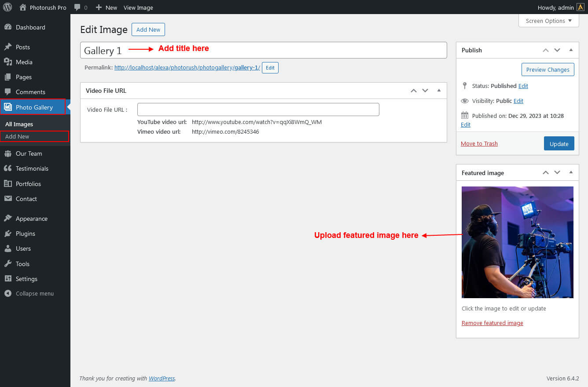Click the Add New button beside Edit Image
This screenshot has height=387, width=588.
(x=148, y=29)
